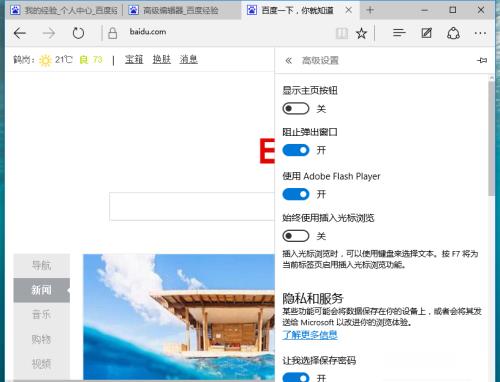
Task: Select 音乐 in Baidu side menu
Action: click(x=42, y=314)
